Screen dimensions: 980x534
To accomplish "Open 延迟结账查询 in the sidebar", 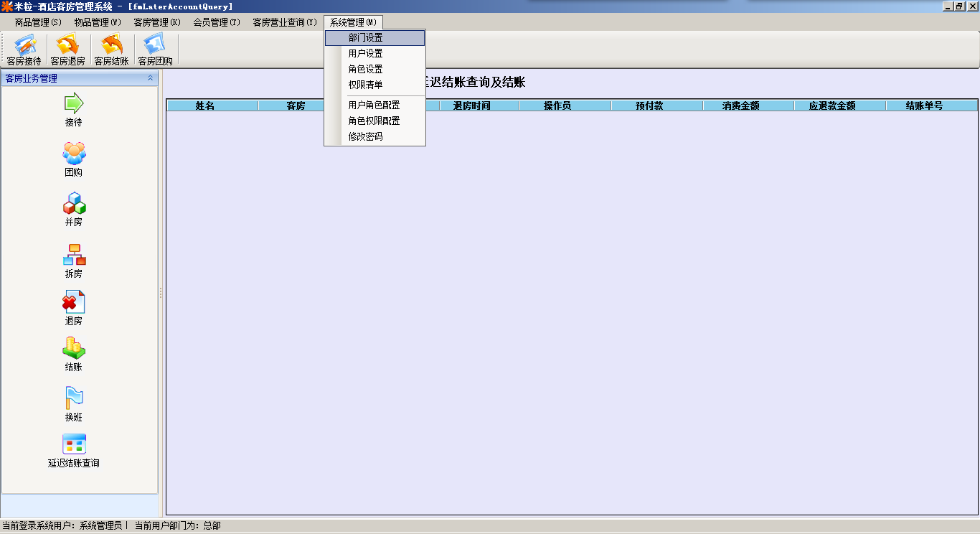I will pyautogui.click(x=74, y=445).
